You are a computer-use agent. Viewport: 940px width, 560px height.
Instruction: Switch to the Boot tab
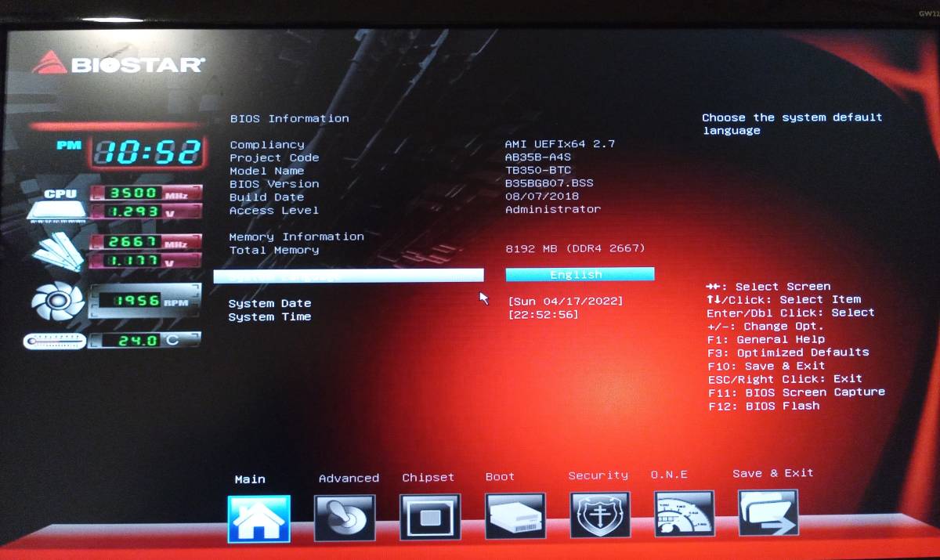(x=500, y=476)
